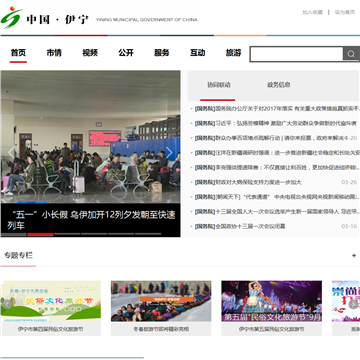Open news 群众办事百项堵点疏解行动

click(270, 138)
